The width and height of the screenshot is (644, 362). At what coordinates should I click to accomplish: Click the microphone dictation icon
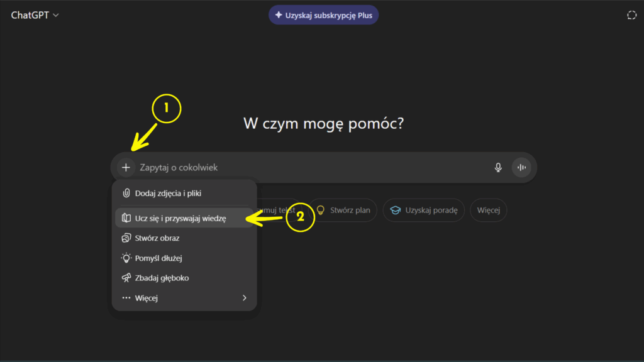coord(498,168)
